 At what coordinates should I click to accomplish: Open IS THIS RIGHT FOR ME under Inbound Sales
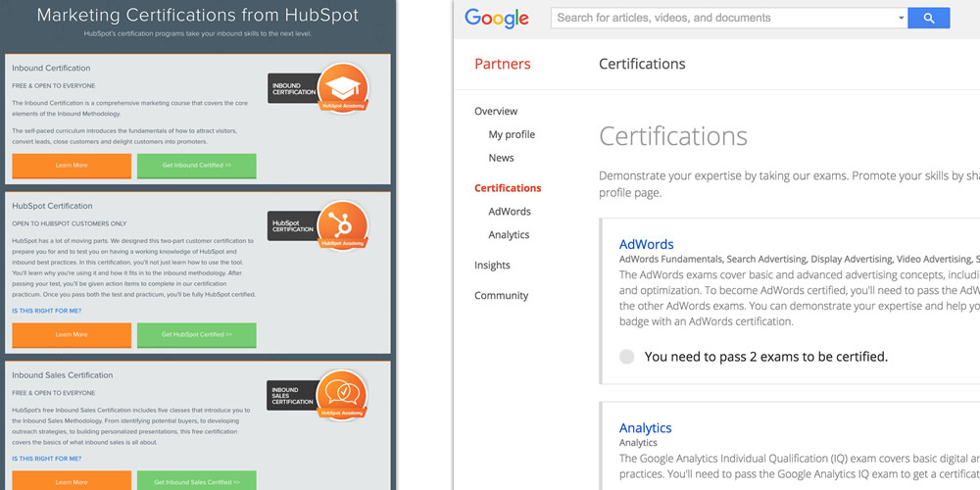click(46, 458)
